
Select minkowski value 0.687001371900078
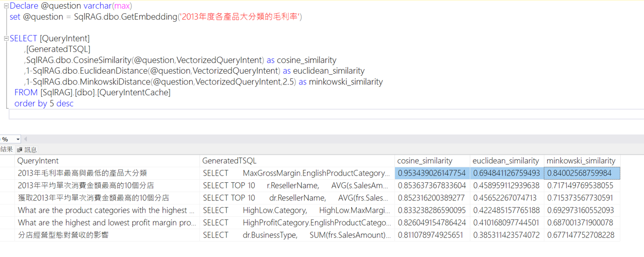click(582, 222)
